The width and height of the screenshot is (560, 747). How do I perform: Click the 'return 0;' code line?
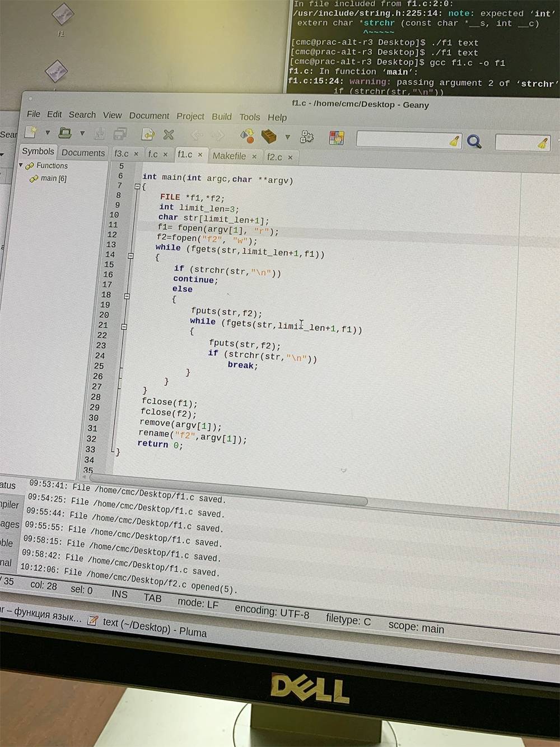(160, 444)
